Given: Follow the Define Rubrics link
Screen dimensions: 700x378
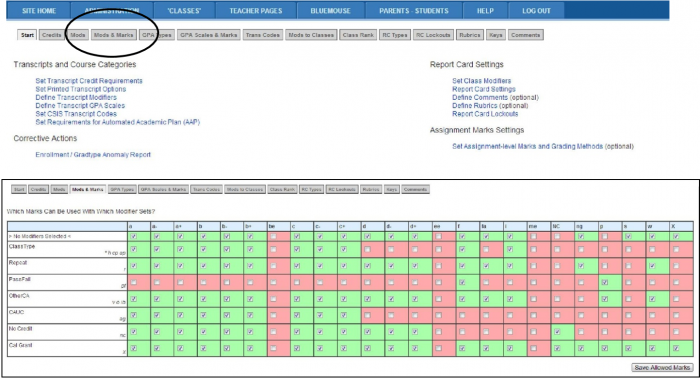Looking at the screenshot, I should (475, 105).
